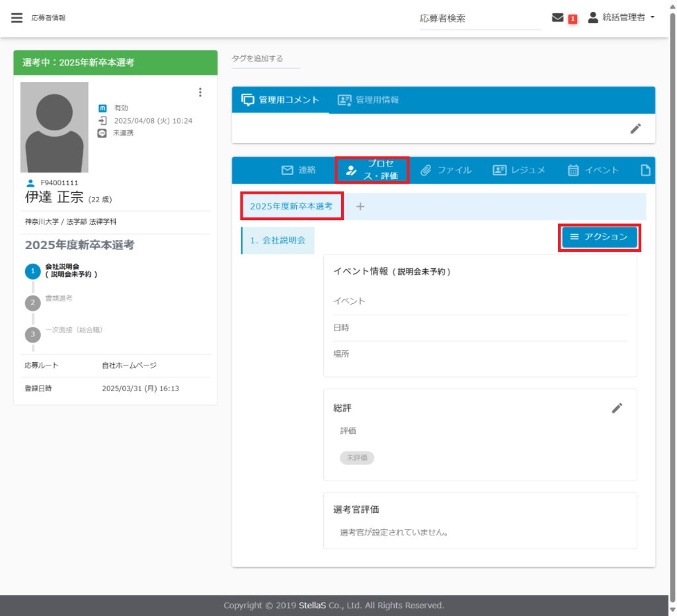
Task: Switch to the ファイル tab
Action: (x=446, y=171)
